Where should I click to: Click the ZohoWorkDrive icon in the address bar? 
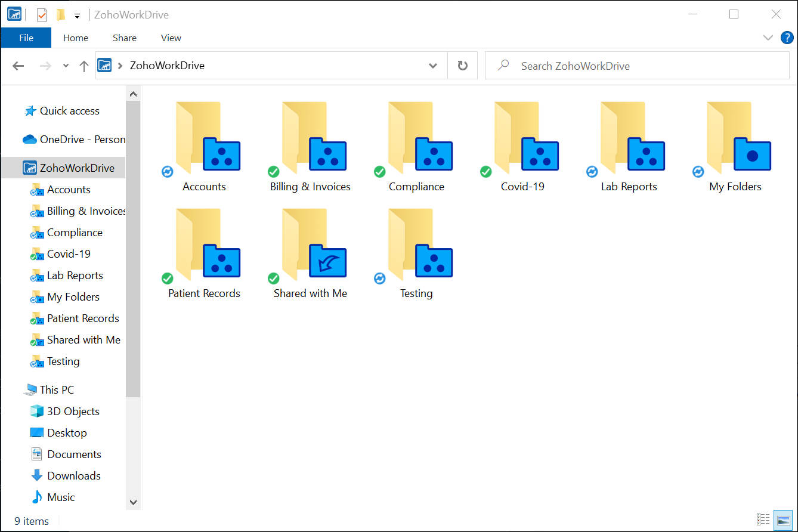104,66
